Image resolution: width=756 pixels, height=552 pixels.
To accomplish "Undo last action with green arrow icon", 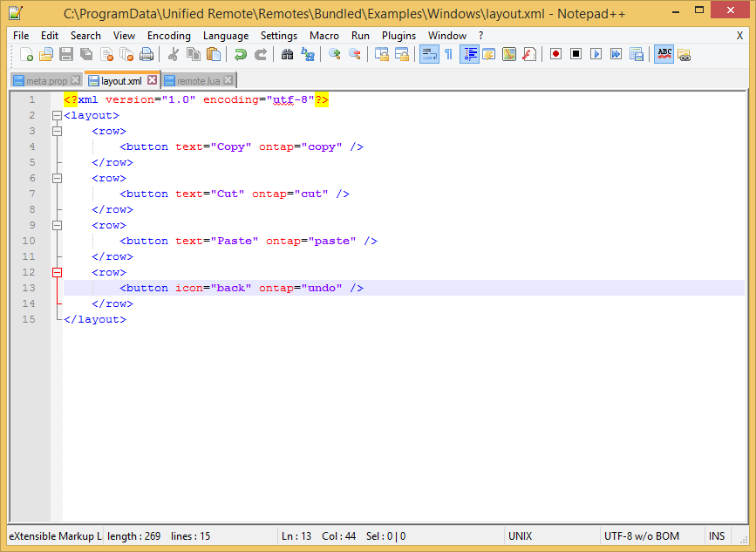I will 240,54.
